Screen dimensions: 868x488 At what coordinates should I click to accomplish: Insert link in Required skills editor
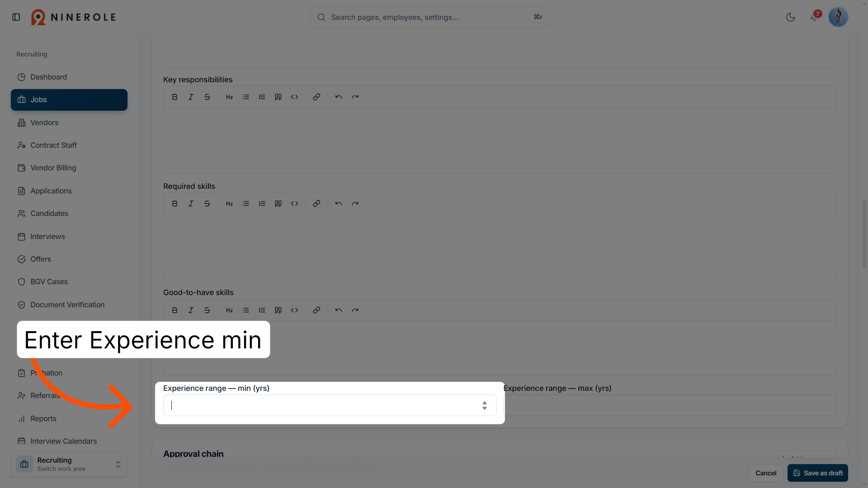[x=316, y=204]
